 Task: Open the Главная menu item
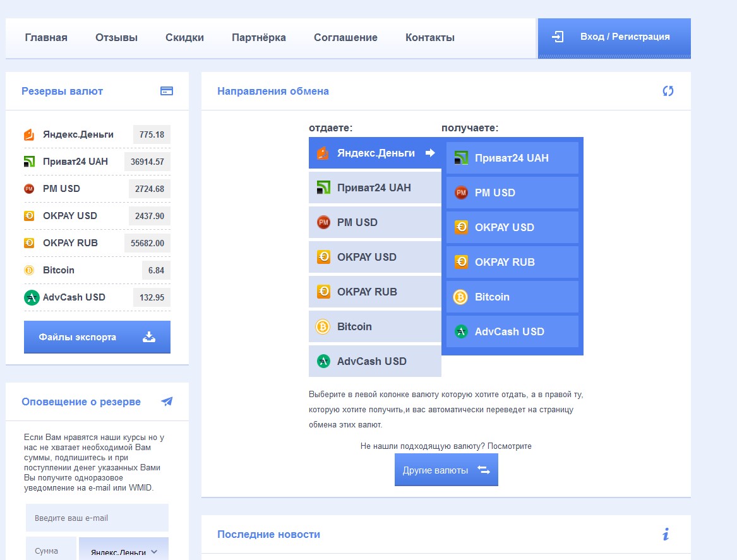pos(46,38)
